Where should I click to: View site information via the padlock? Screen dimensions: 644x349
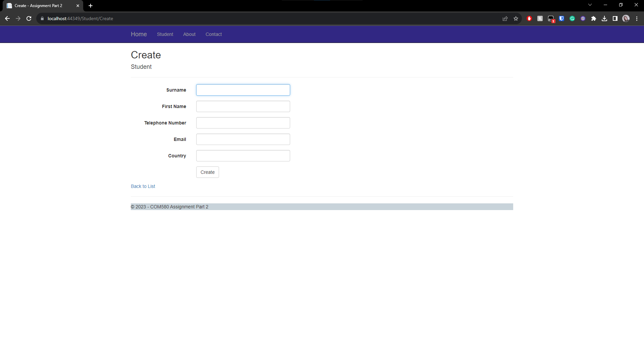42,18
